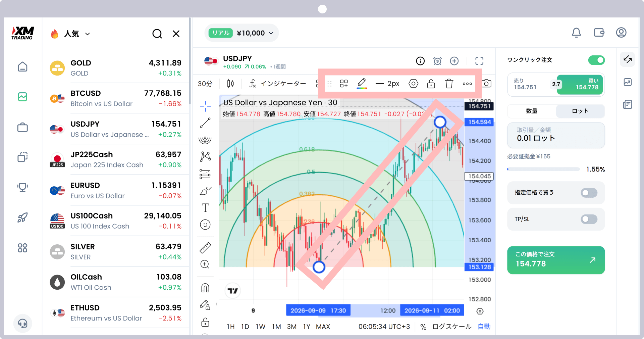644x339 pixels.
Task: Open the user profile icon
Action: 621,33
